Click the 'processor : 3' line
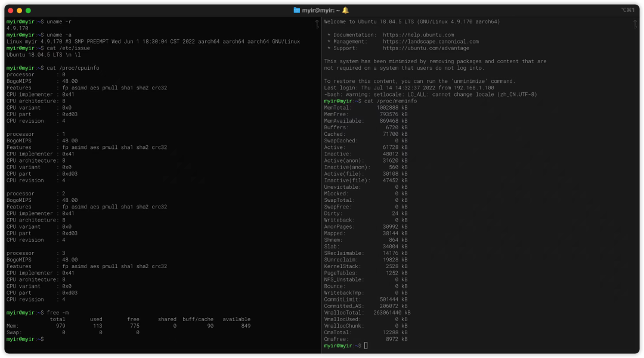Image resolution: width=644 pixels, height=358 pixels. [x=36, y=253]
